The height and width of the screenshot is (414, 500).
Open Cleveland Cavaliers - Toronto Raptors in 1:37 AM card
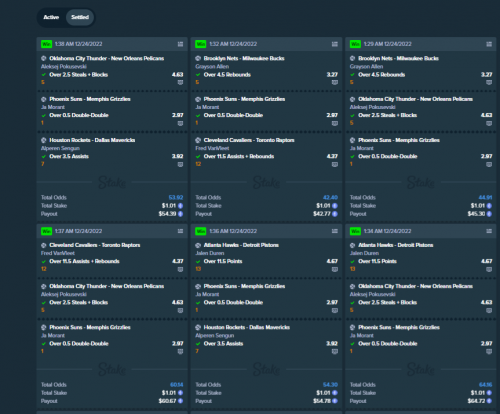click(x=95, y=245)
